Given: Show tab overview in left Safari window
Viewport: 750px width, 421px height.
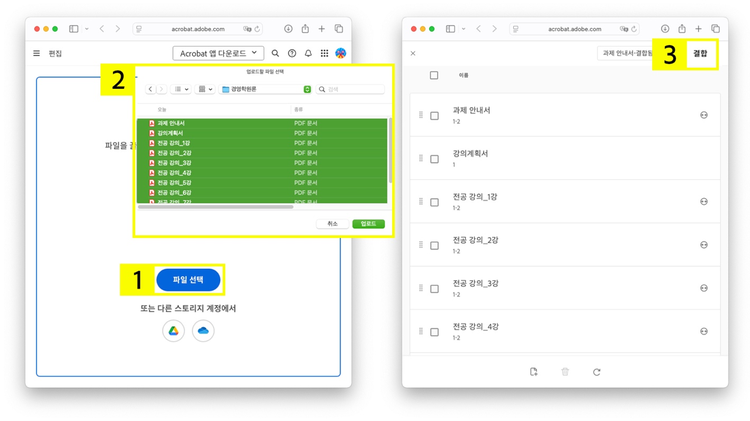Looking at the screenshot, I should (x=339, y=29).
